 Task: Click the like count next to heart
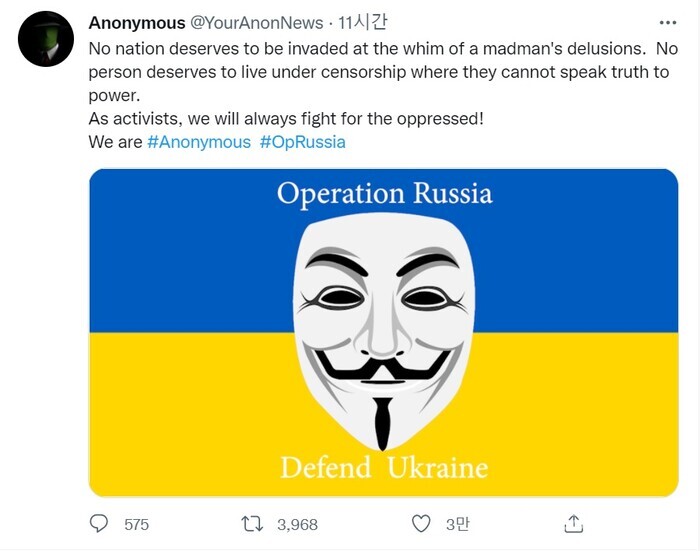457,523
